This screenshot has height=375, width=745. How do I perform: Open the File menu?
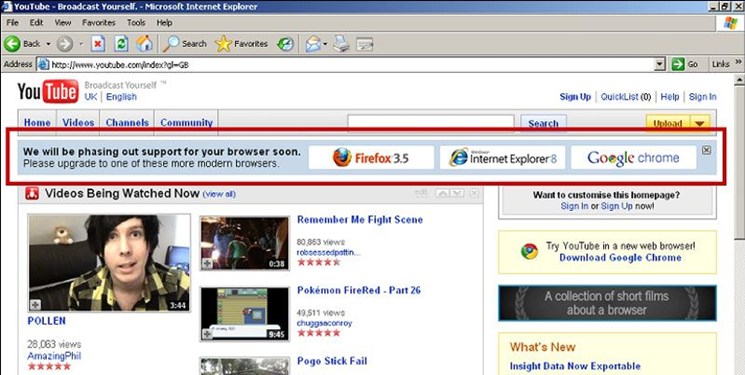[x=12, y=23]
